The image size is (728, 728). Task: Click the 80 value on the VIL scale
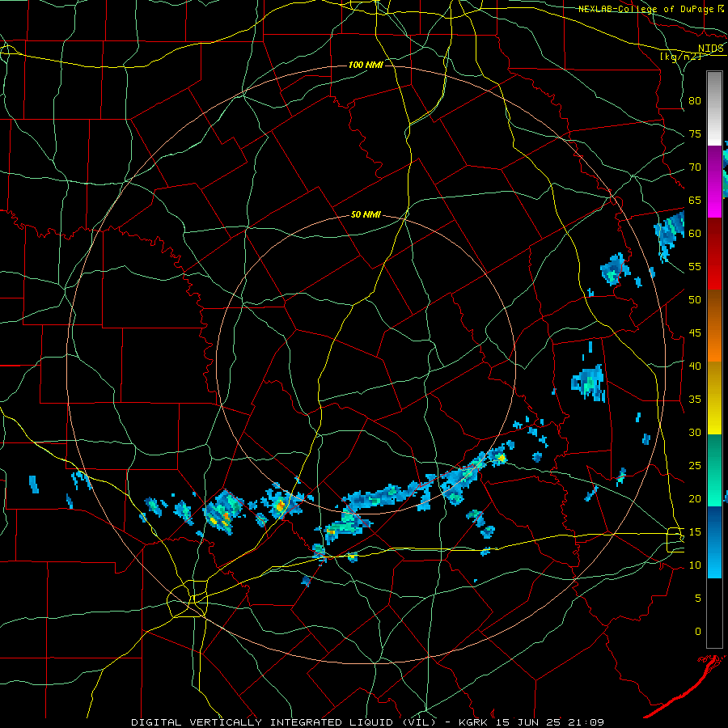(695, 101)
